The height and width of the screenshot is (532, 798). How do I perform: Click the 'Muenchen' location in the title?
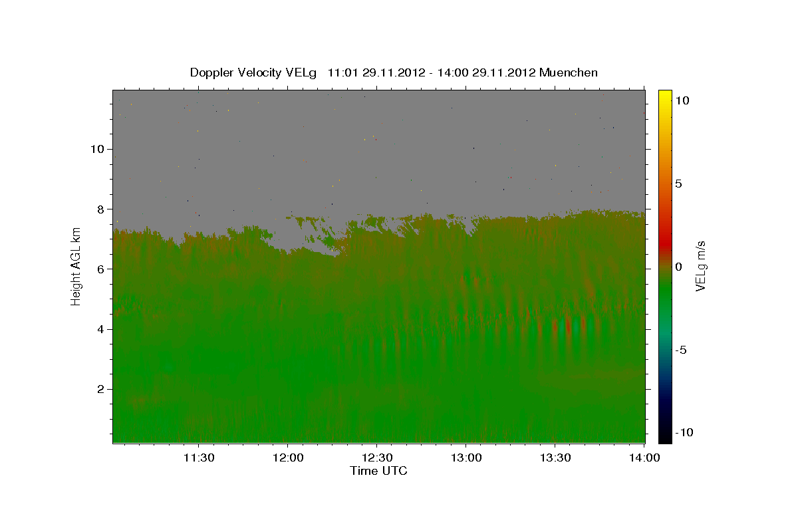click(569, 72)
